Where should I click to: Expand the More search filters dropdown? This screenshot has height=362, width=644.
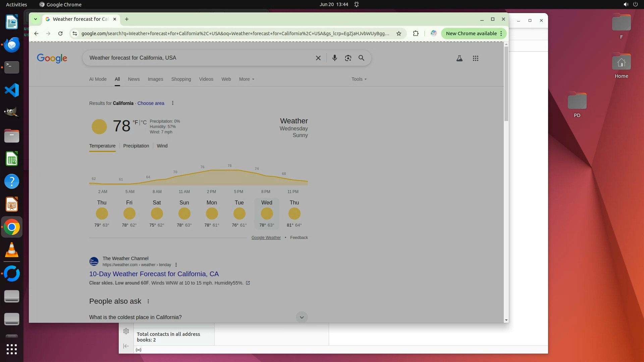(x=247, y=79)
